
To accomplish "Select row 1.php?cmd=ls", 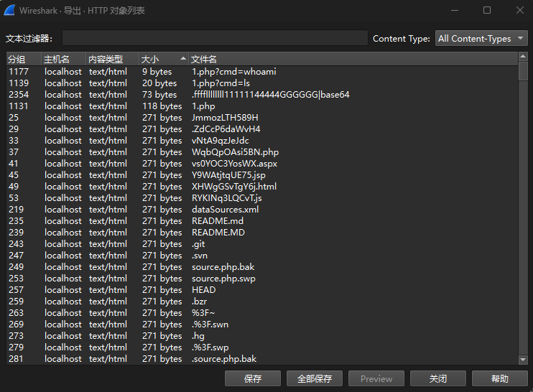I will pos(262,83).
